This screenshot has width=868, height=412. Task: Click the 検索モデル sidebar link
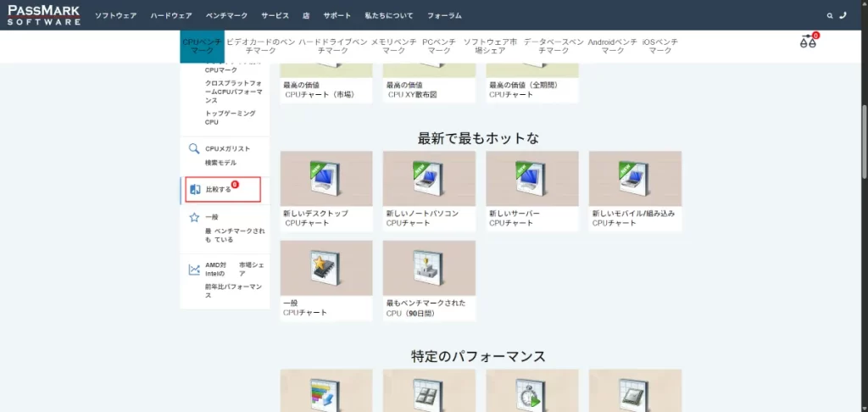220,163
